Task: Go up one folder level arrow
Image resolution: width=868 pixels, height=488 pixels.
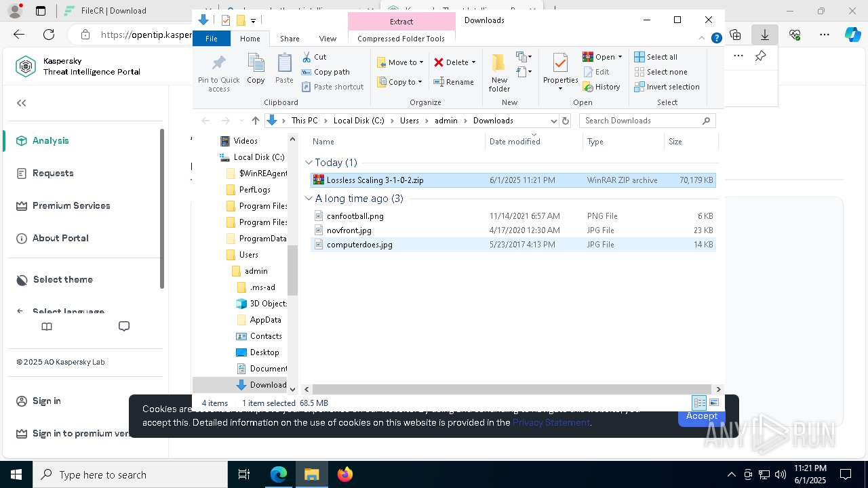Action: tap(255, 121)
